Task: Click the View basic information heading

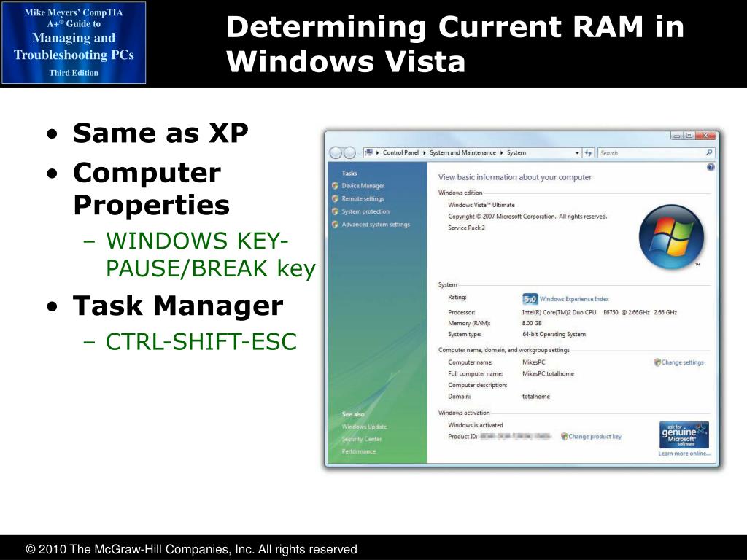Action: (515, 177)
